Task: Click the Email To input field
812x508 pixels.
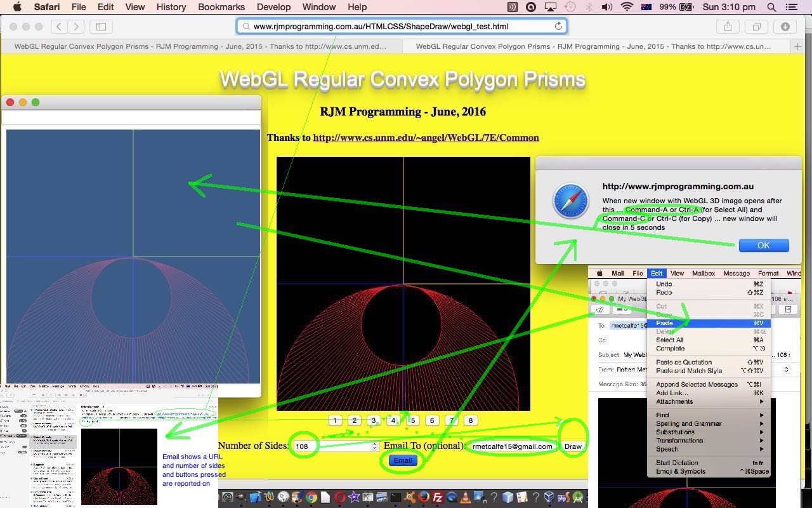Action: 512,446
